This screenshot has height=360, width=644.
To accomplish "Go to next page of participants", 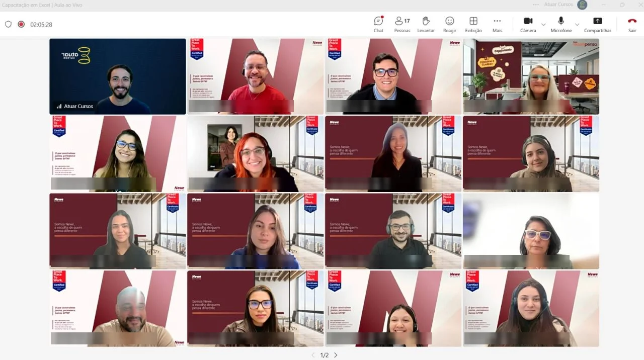I will tap(336, 355).
